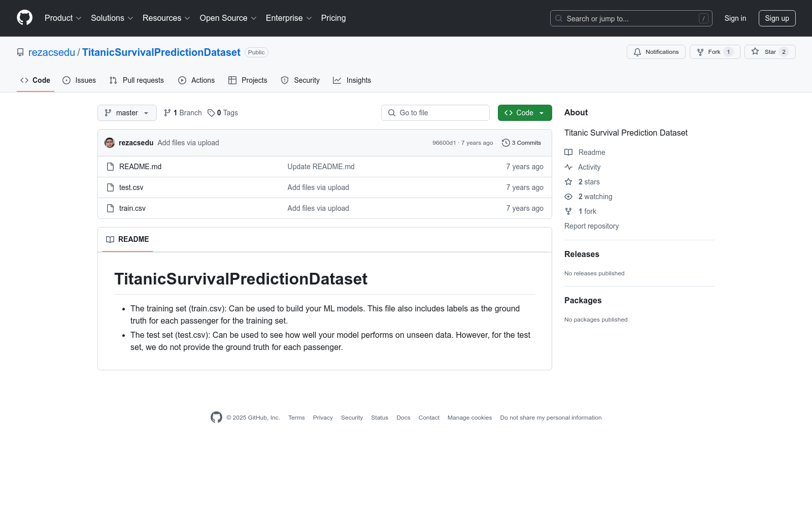Open the Releases section heading

click(582, 254)
